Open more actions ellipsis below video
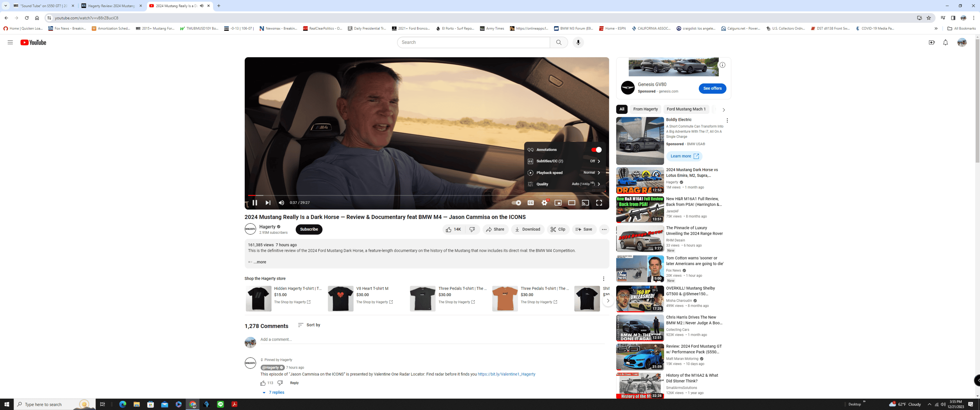Screen dimensions: 980x410 point(604,229)
